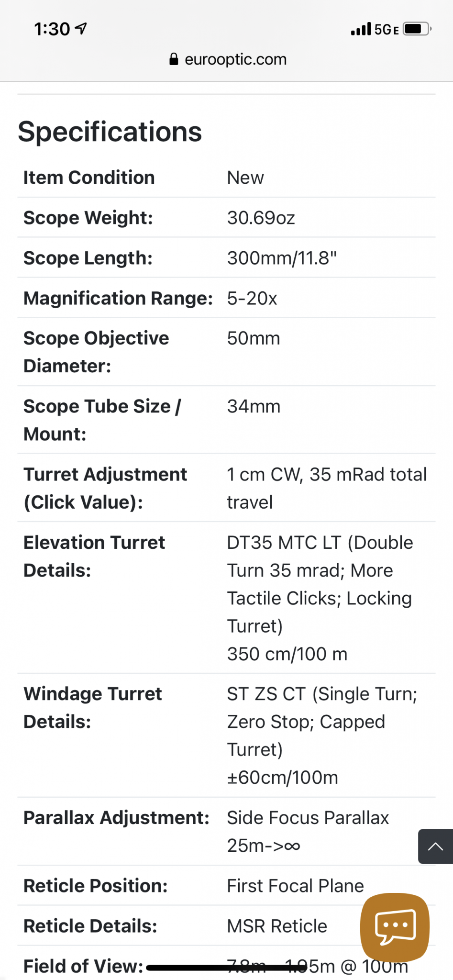Click the Specifications heading
453x980 pixels.
click(x=110, y=132)
